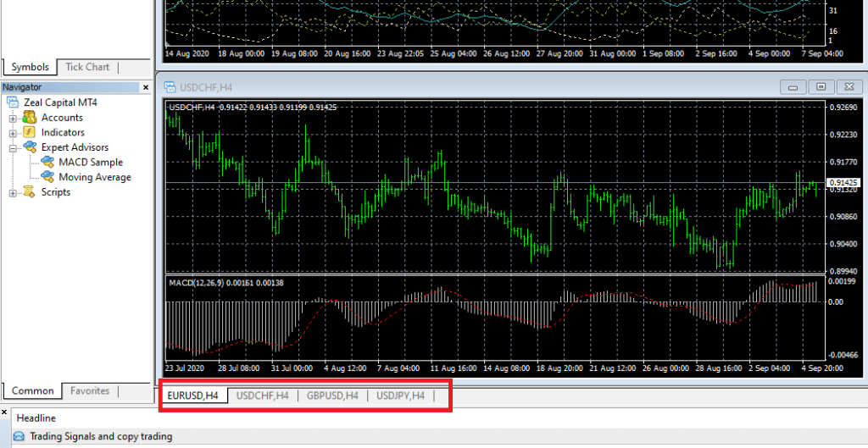868x448 pixels.
Task: Switch to the USDJPY,H4 chart tab
Action: coord(401,395)
